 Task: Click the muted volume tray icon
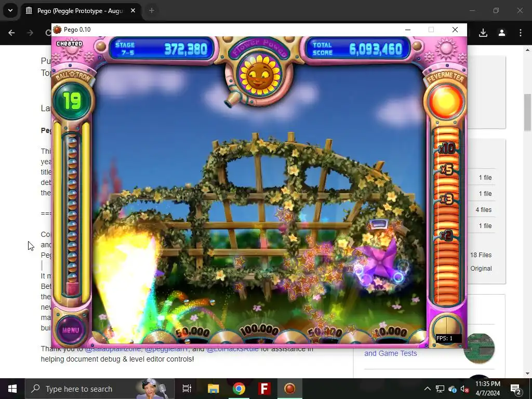tap(464, 389)
